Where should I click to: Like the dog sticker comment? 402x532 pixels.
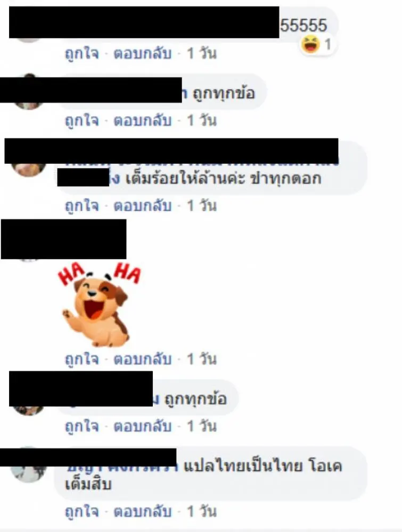82,359
